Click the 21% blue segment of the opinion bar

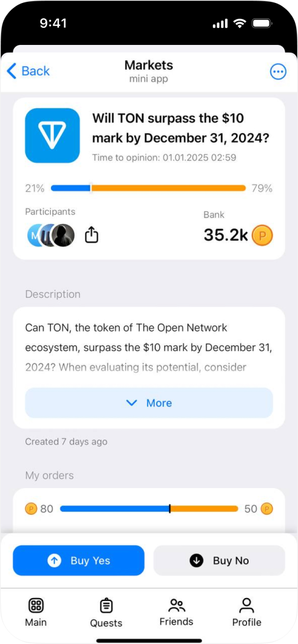[71, 188]
